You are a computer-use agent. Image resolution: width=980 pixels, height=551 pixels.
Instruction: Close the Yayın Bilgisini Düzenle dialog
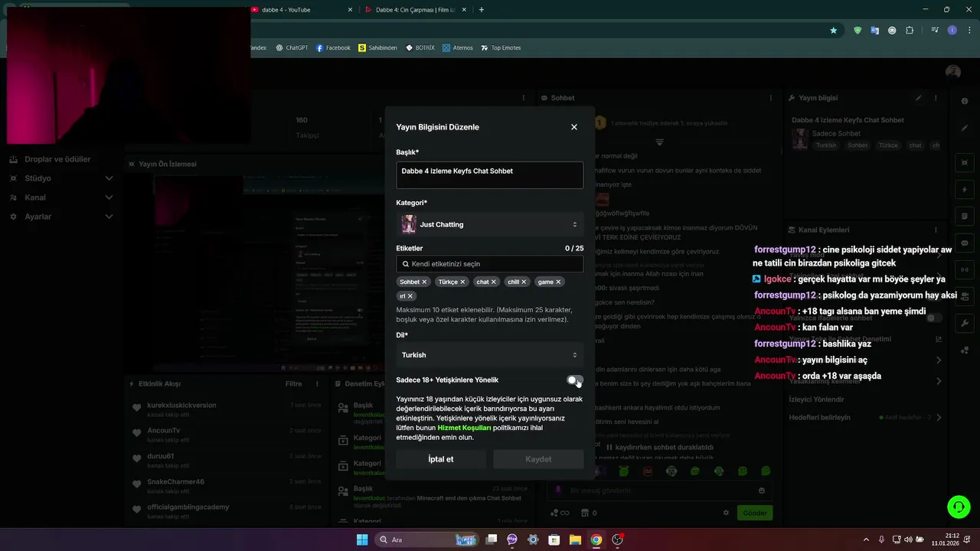(x=574, y=127)
